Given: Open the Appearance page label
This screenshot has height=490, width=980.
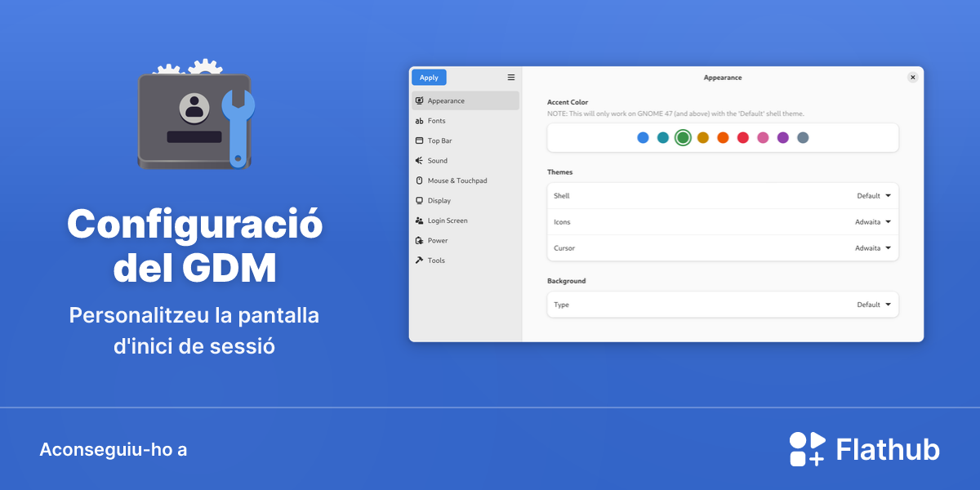Looking at the screenshot, I should 446,101.
